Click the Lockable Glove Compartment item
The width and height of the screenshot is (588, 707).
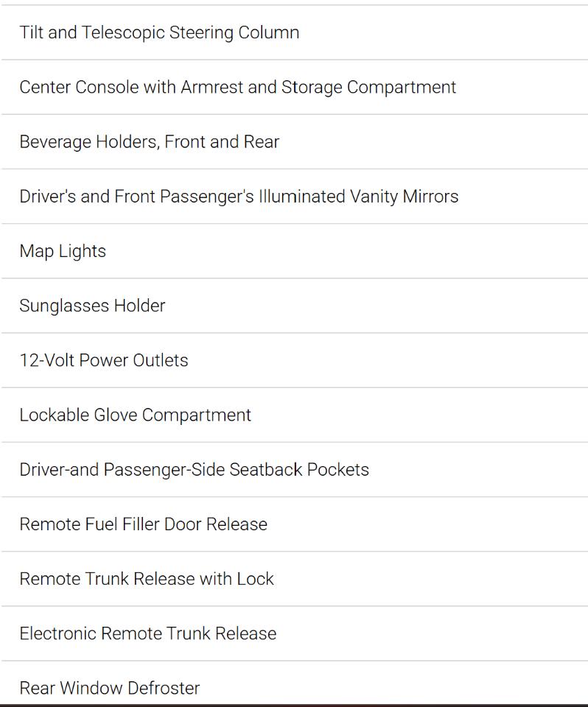[294, 415]
